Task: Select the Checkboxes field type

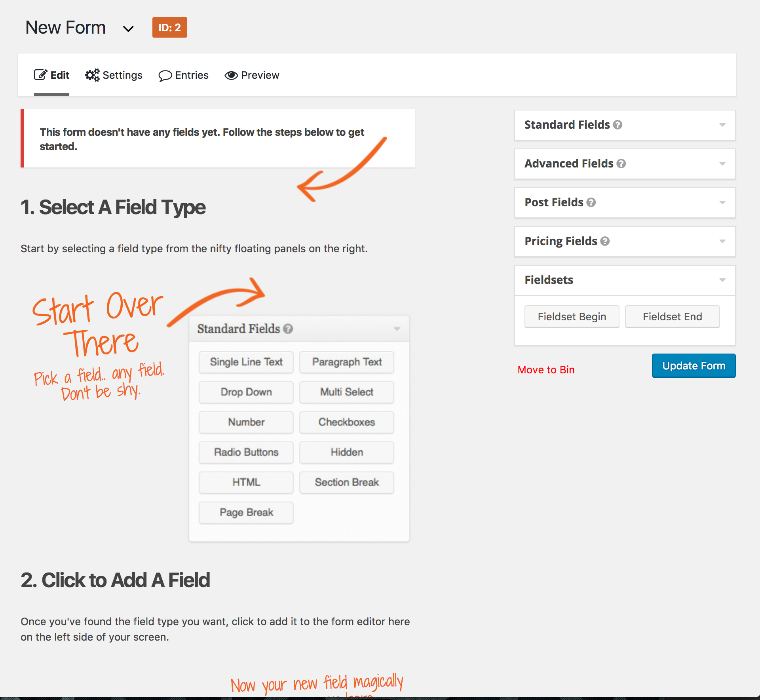Action: tap(348, 422)
